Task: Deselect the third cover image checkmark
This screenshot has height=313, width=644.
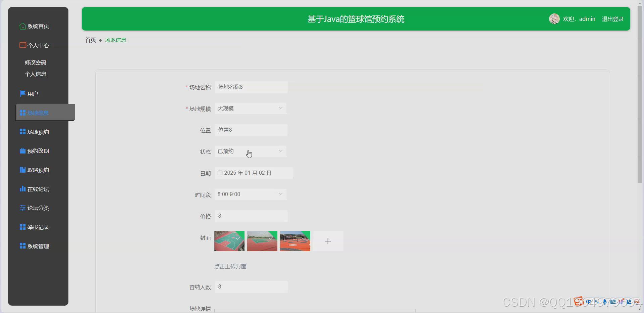Action: pyautogui.click(x=304, y=238)
